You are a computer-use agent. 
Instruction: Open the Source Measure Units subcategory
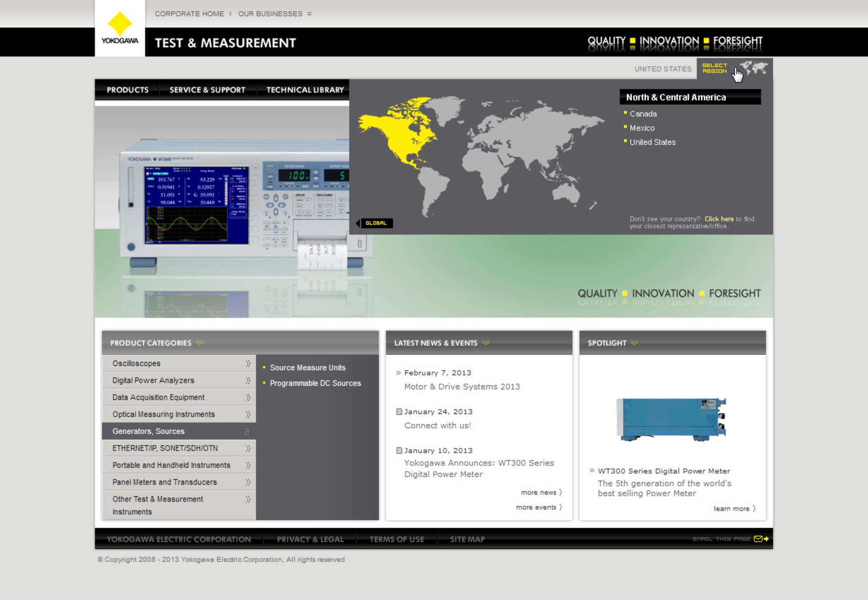click(307, 368)
